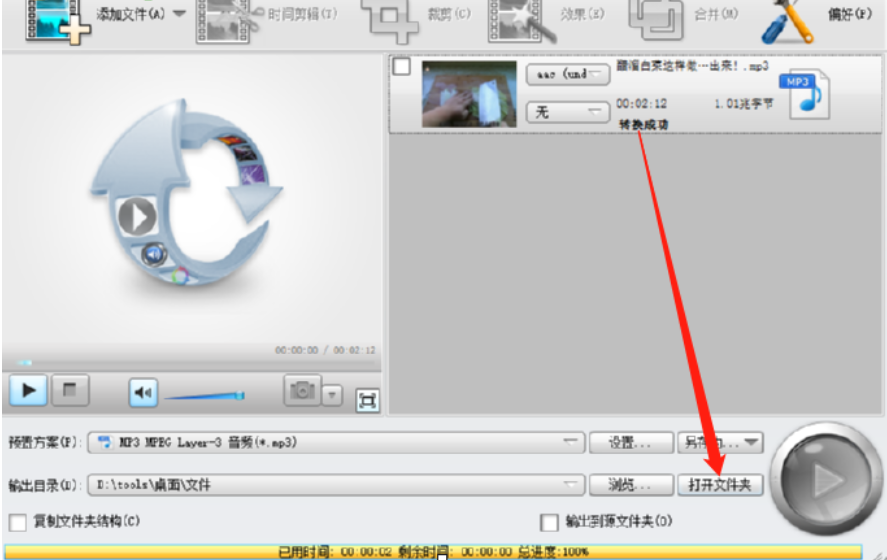Select the Crop (裁剪) tool
The width and height of the screenshot is (887, 560).
coord(390,21)
